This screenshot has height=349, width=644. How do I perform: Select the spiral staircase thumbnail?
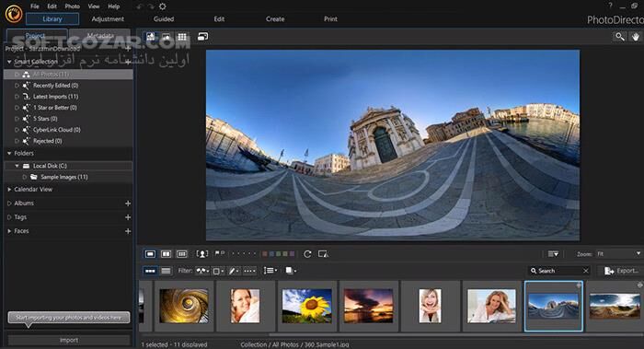[184, 306]
